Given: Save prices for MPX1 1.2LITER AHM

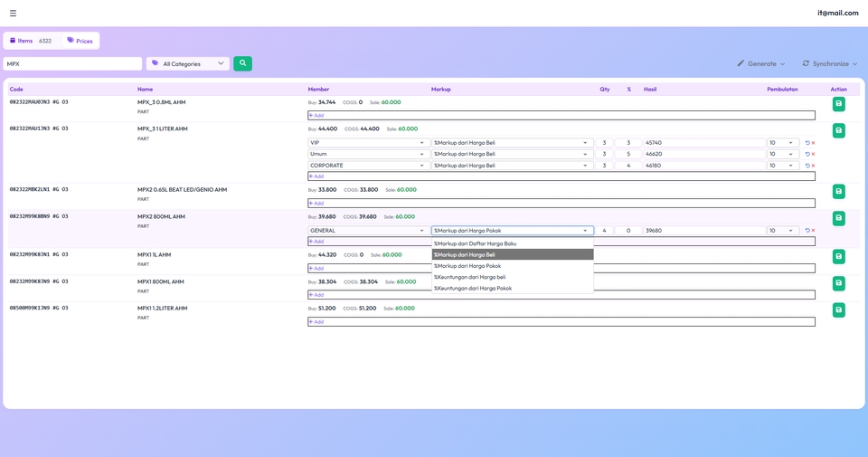Looking at the screenshot, I should coord(839,310).
